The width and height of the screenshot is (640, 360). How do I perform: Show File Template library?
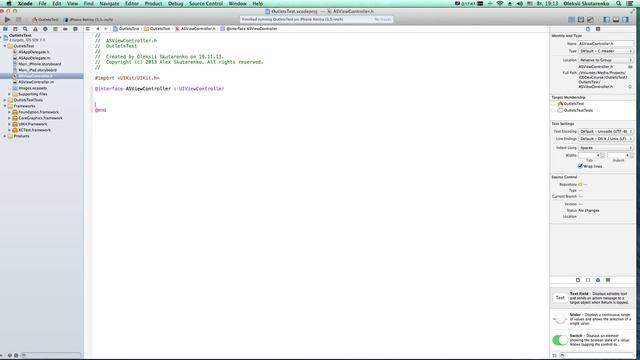point(578,280)
